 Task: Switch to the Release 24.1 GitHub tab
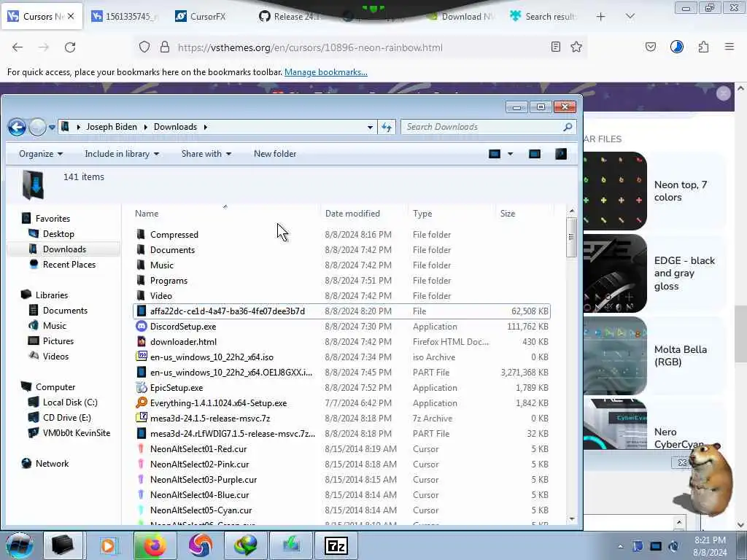(x=290, y=17)
